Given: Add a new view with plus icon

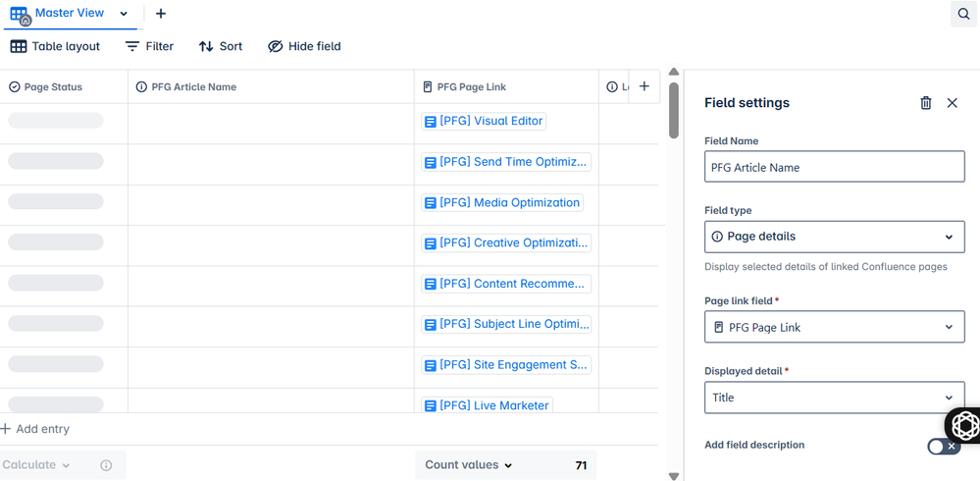Looking at the screenshot, I should (x=161, y=14).
